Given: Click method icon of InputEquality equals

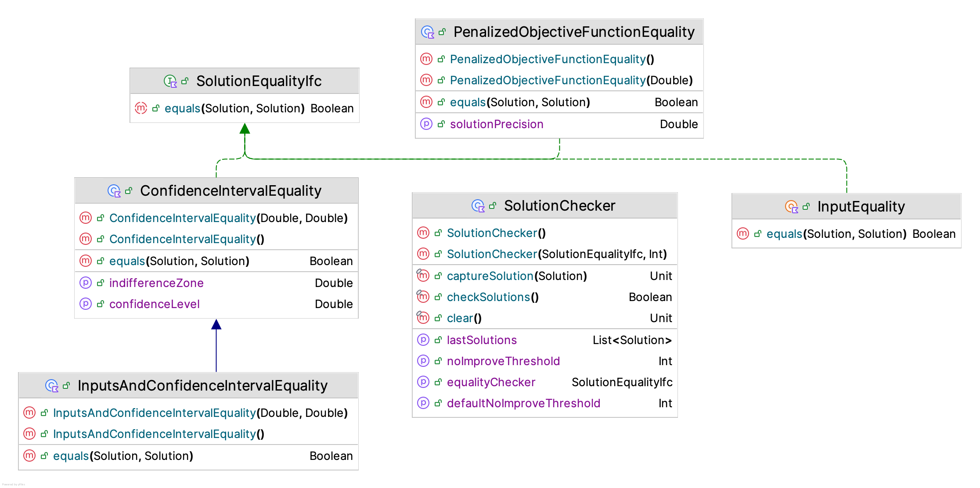Looking at the screenshot, I should tap(743, 233).
